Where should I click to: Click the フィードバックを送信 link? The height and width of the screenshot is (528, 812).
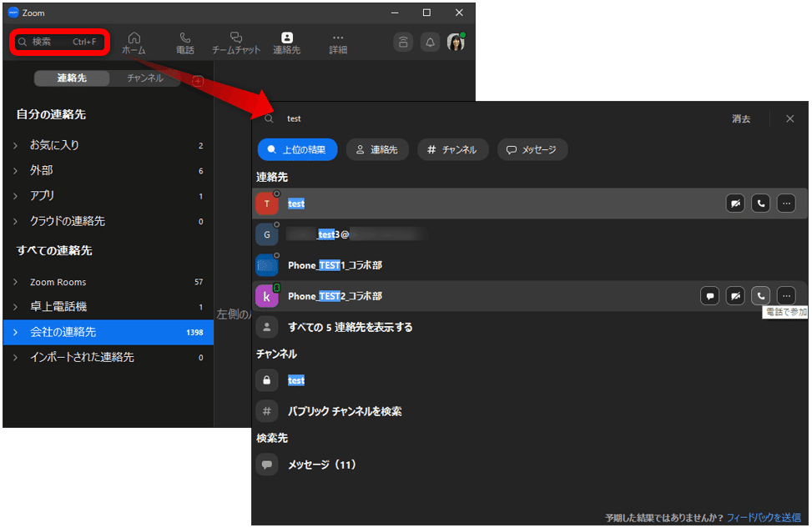tap(764, 518)
